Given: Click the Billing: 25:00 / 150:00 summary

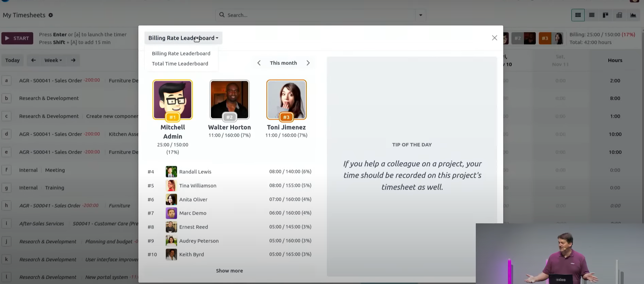Looking at the screenshot, I should (x=602, y=35).
